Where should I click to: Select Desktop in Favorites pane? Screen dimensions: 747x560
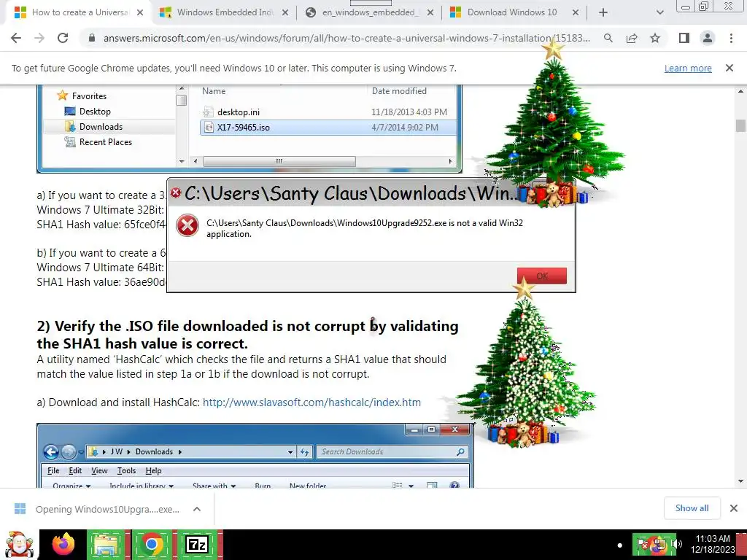click(95, 112)
